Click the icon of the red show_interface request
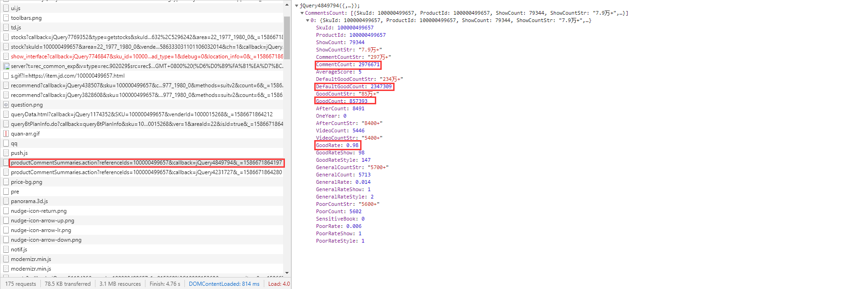Image resolution: width=868 pixels, height=289 pixels. click(6, 57)
